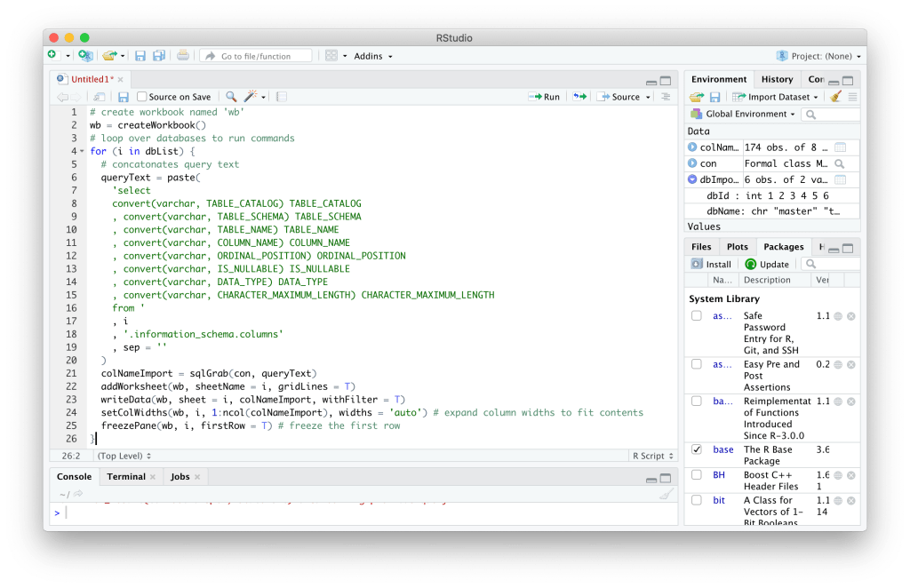View the colNam data frame via its table icon
The height and width of the screenshot is (588, 910).
pyautogui.click(x=840, y=147)
